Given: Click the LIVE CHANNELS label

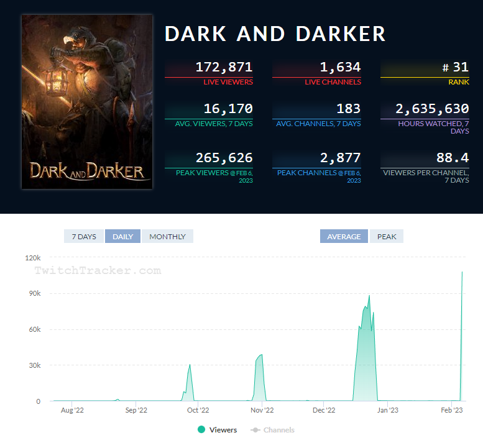Looking at the screenshot, I should pyautogui.click(x=333, y=82).
